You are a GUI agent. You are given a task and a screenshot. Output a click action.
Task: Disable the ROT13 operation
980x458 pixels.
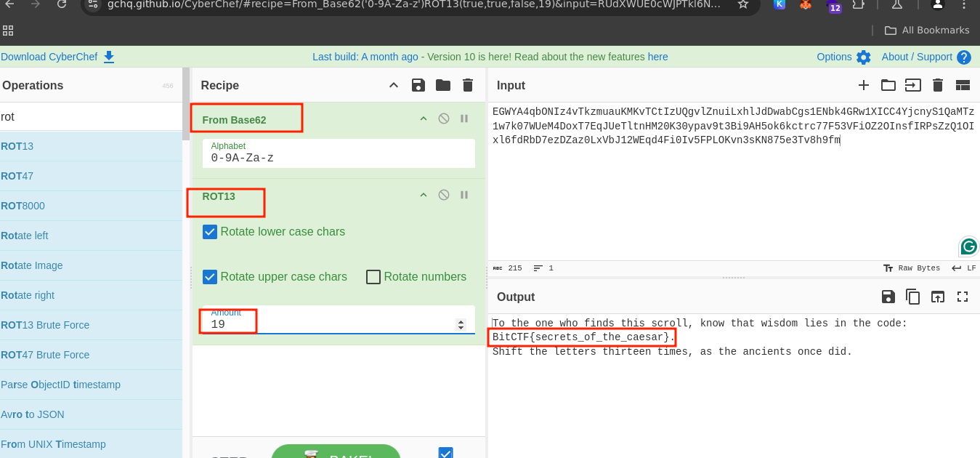[444, 195]
